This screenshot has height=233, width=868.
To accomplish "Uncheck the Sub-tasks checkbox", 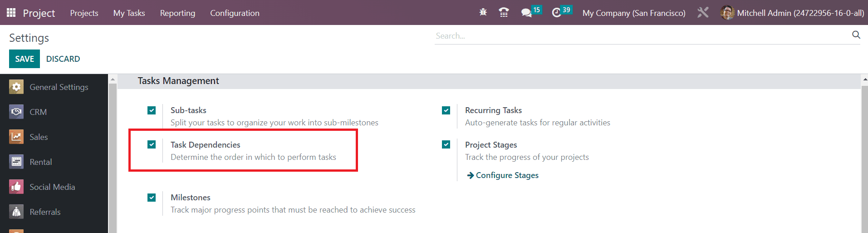I will (152, 110).
